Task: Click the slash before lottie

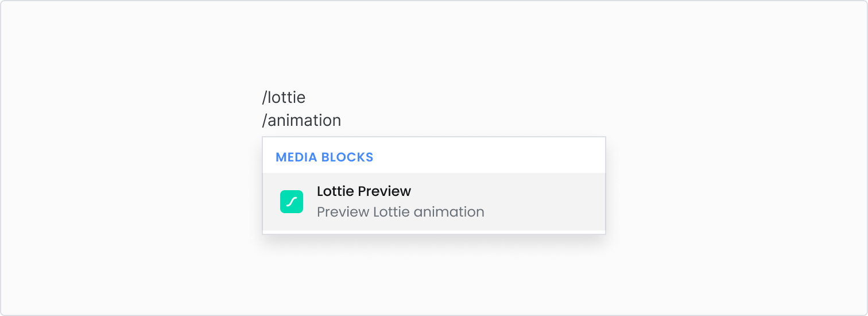Action: (x=265, y=98)
